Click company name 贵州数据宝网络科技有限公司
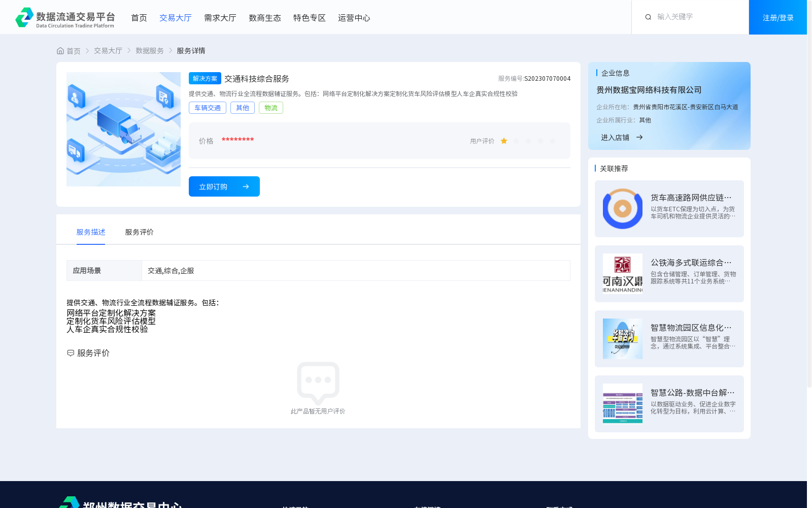Screen dimensions: 812x508 (649, 90)
